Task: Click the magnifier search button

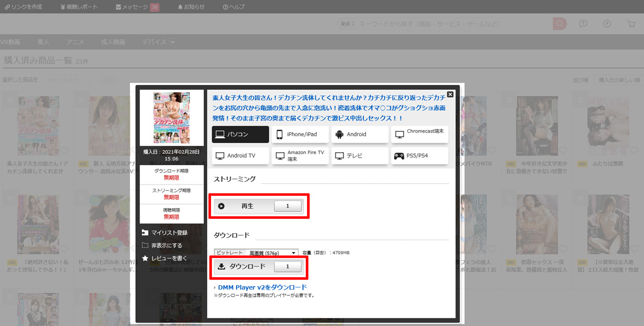Action: (560, 24)
